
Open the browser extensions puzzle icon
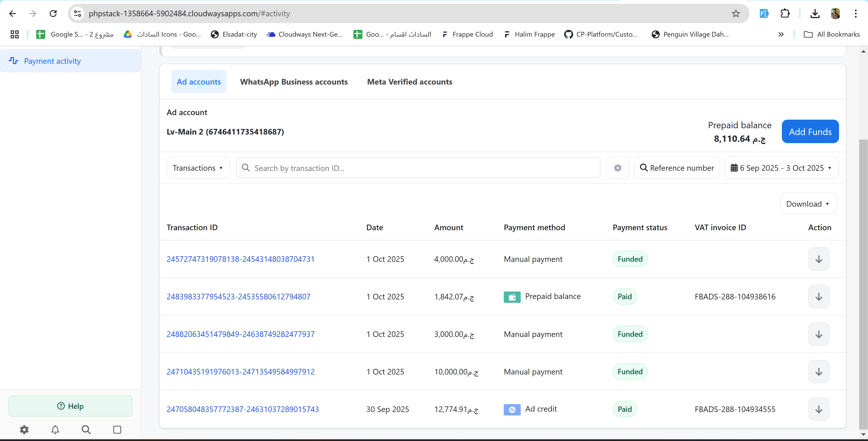(x=785, y=14)
